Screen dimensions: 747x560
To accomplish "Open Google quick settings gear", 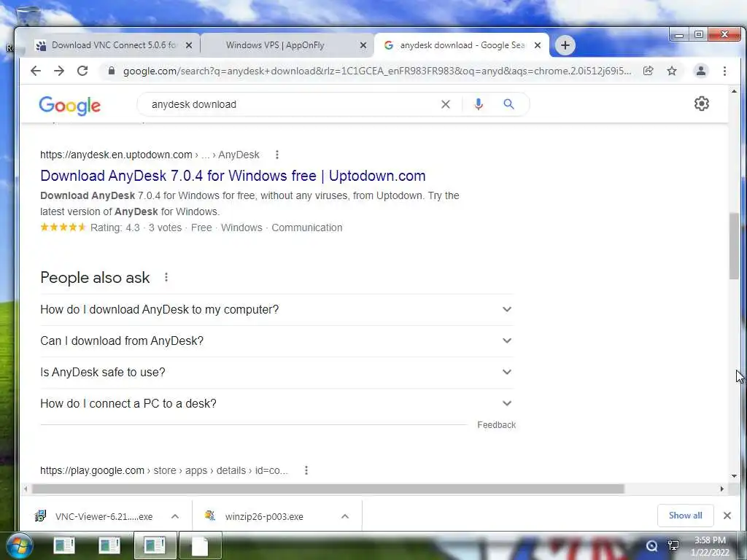I will pyautogui.click(x=701, y=104).
